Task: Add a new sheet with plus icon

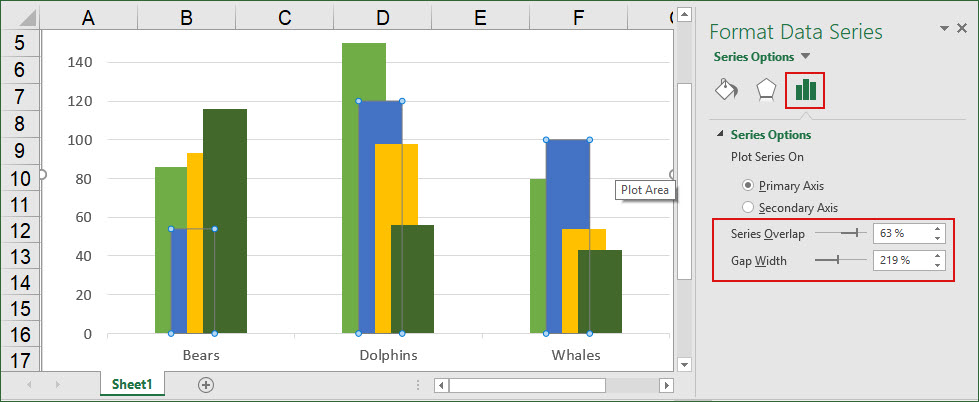Action: [x=206, y=384]
